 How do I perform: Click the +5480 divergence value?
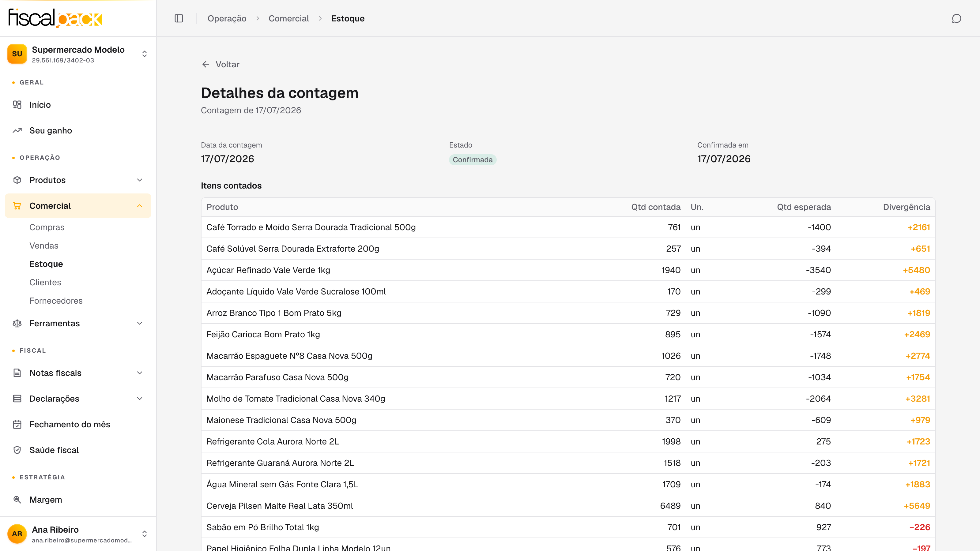click(916, 270)
